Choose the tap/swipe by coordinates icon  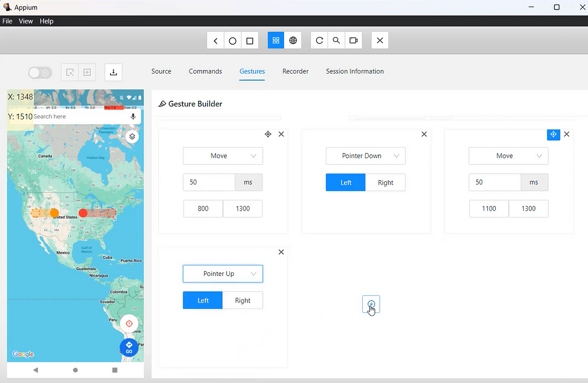[x=87, y=72]
